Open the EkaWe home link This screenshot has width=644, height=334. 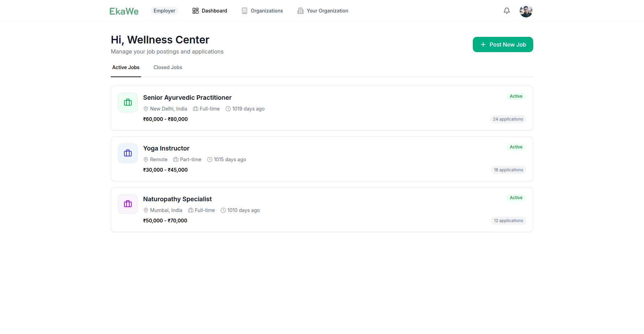(x=124, y=11)
